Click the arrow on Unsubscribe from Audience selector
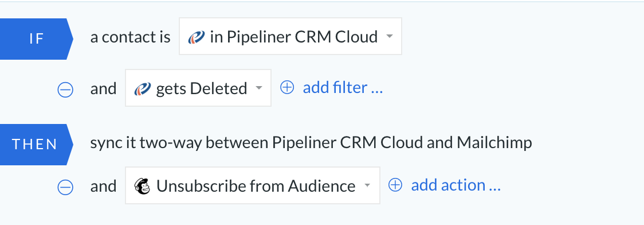 coord(367,185)
